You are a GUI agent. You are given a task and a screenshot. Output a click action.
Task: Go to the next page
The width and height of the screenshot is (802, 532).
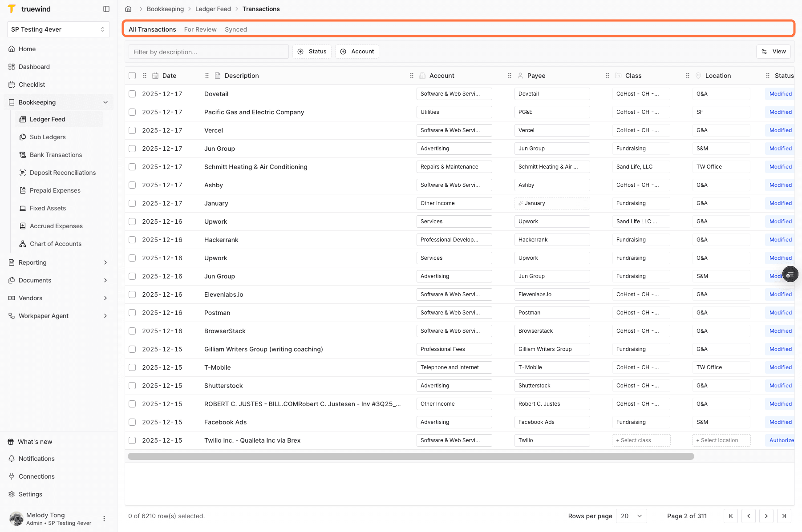point(766,516)
